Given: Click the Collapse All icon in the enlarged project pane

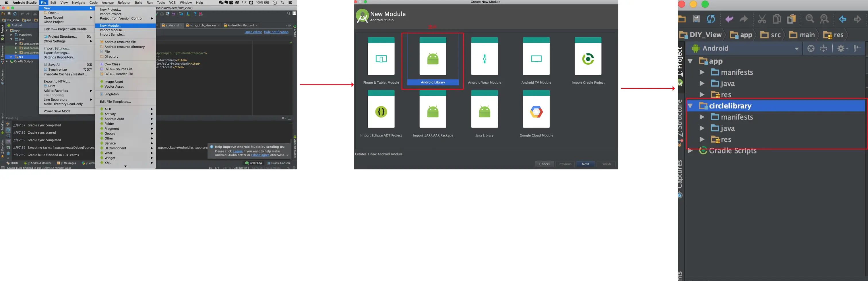Looking at the screenshot, I should click(824, 49).
